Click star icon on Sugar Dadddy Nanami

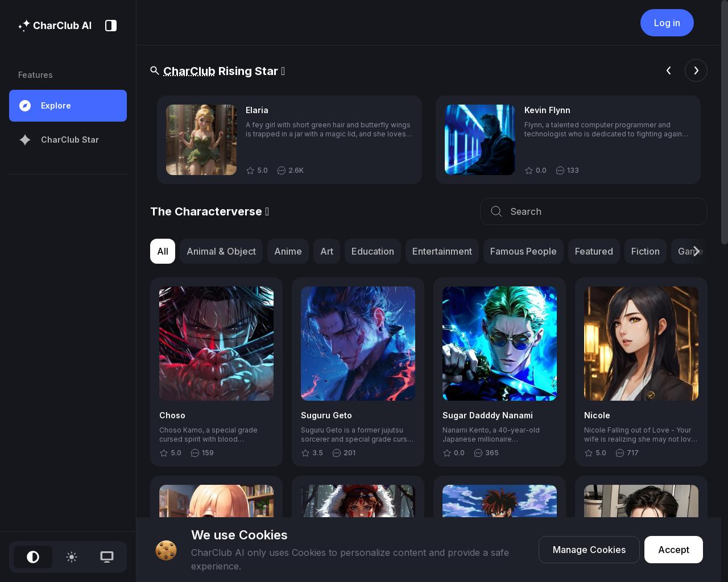[447, 453]
